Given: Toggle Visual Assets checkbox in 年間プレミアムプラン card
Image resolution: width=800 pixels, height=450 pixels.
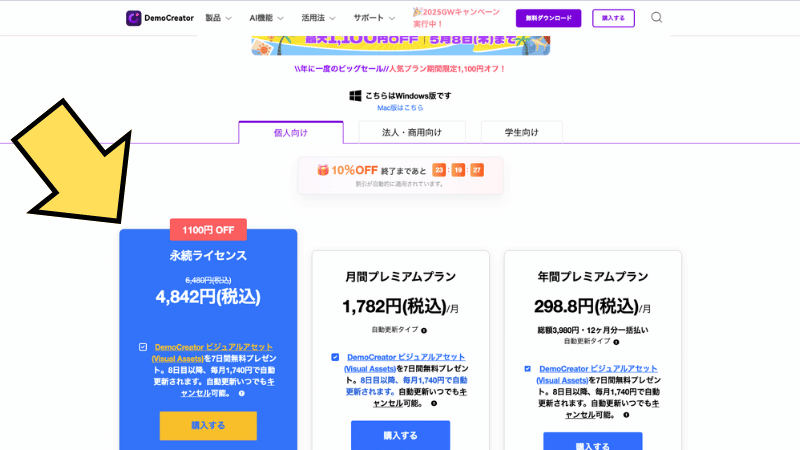Looking at the screenshot, I should coord(527,369).
